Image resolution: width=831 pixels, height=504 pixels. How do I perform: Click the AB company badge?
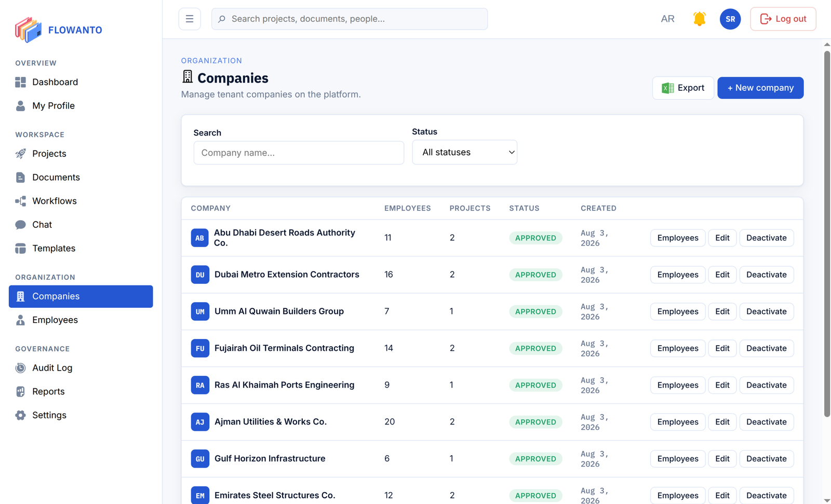pyautogui.click(x=199, y=238)
